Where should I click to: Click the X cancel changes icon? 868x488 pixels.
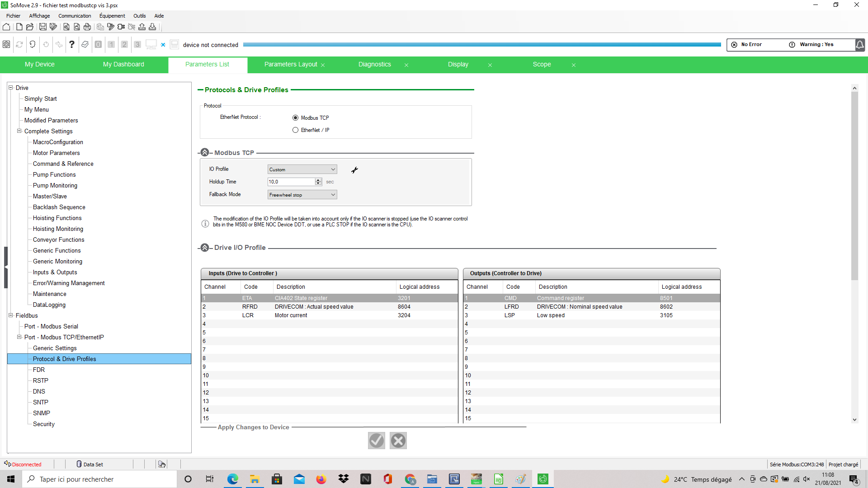click(x=398, y=441)
